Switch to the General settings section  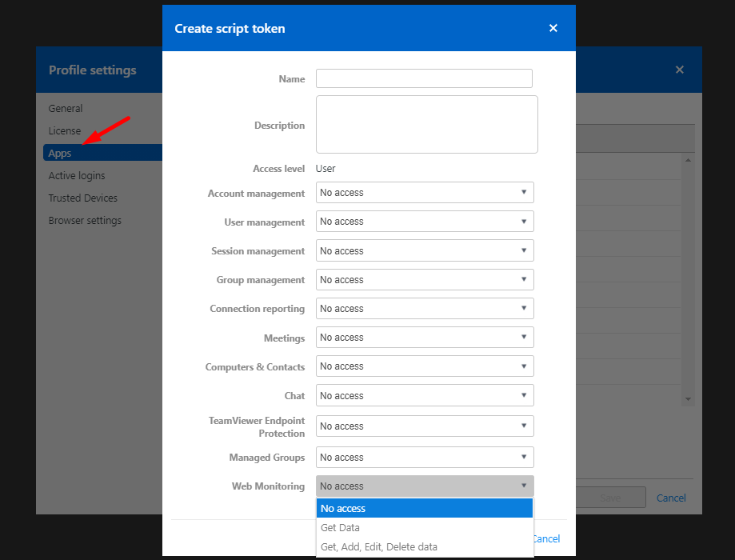pyautogui.click(x=65, y=108)
